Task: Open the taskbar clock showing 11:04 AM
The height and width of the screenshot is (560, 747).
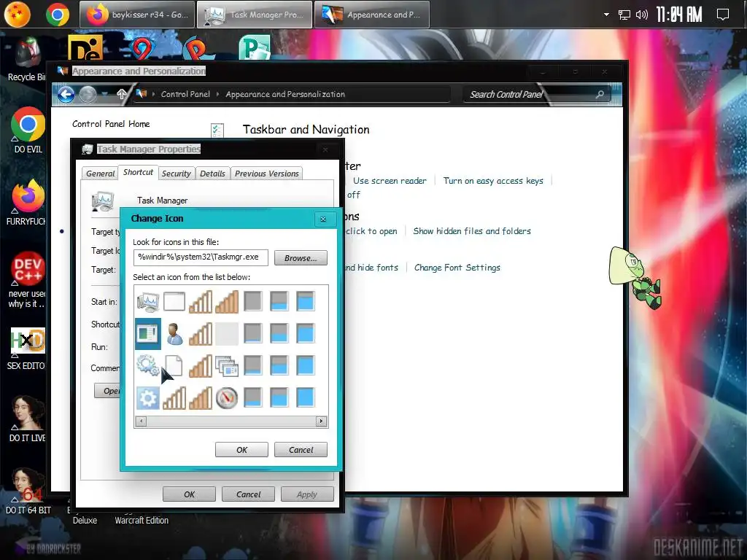Action: pyautogui.click(x=679, y=15)
